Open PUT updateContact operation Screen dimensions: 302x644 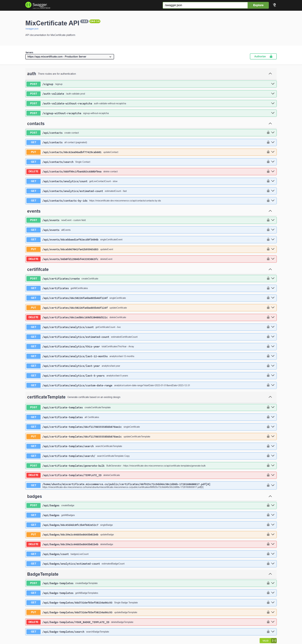(x=151, y=152)
